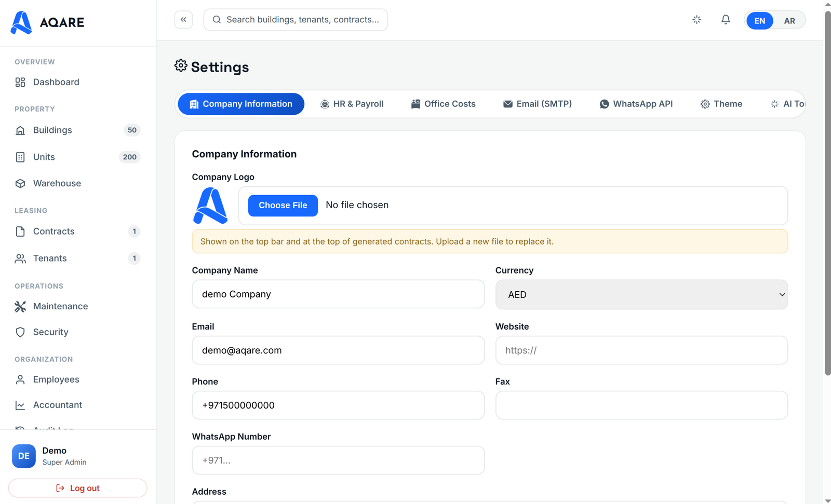Click the Super Admin role label
831x504 pixels.
click(64, 462)
